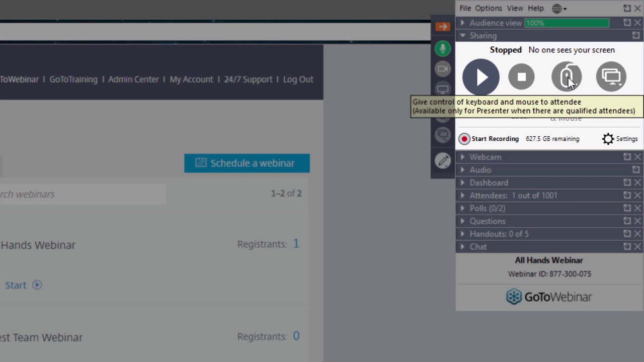Open the Help menu
The width and height of the screenshot is (644, 362).
click(x=536, y=8)
